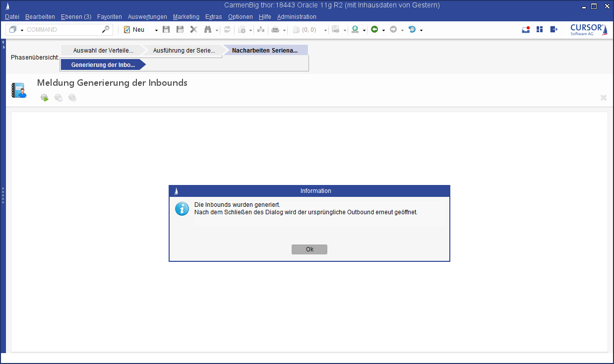The image size is (614, 364).
Task: Open the Extras menu
Action: [x=213, y=17]
